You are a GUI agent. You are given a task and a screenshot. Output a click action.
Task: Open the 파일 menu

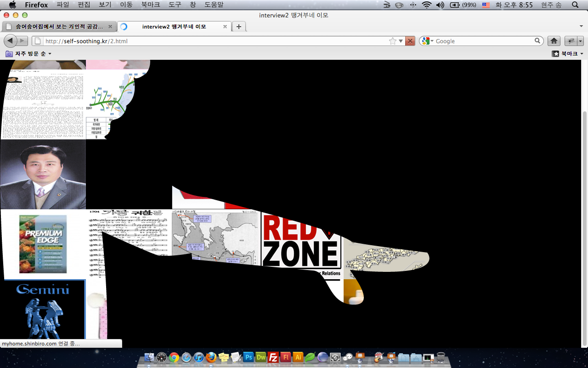[63, 5]
